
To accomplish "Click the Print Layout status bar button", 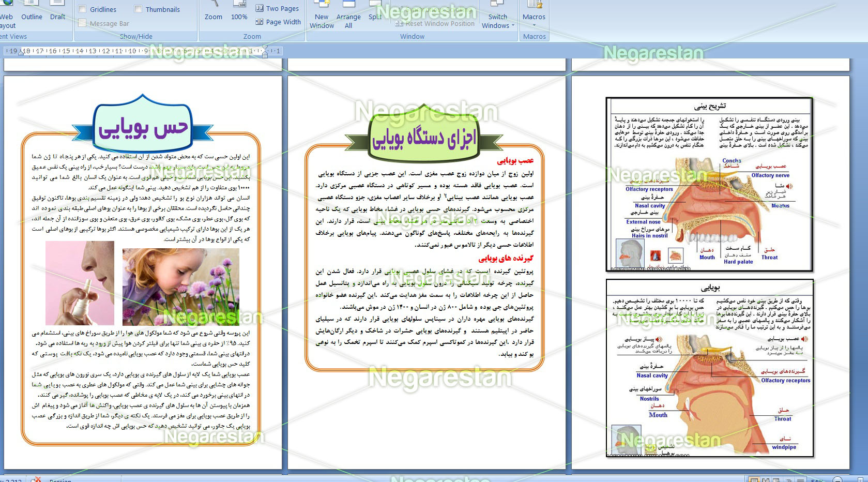I will tap(753, 479).
